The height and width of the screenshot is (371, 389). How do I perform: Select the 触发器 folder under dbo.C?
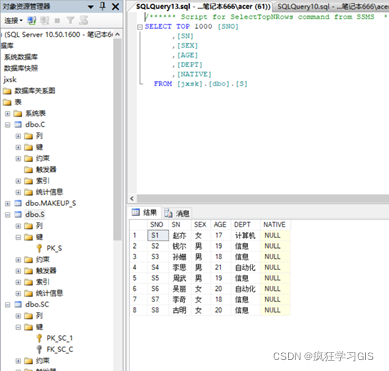[x=40, y=170]
